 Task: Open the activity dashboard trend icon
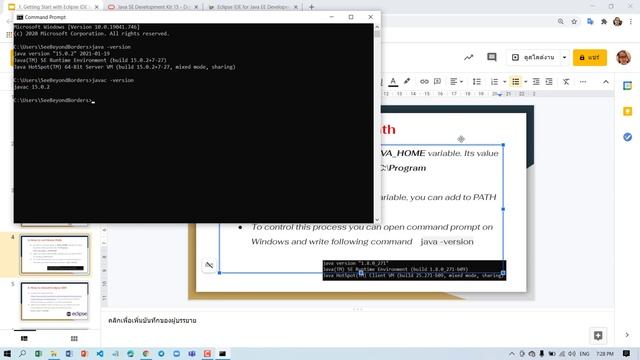(x=469, y=58)
